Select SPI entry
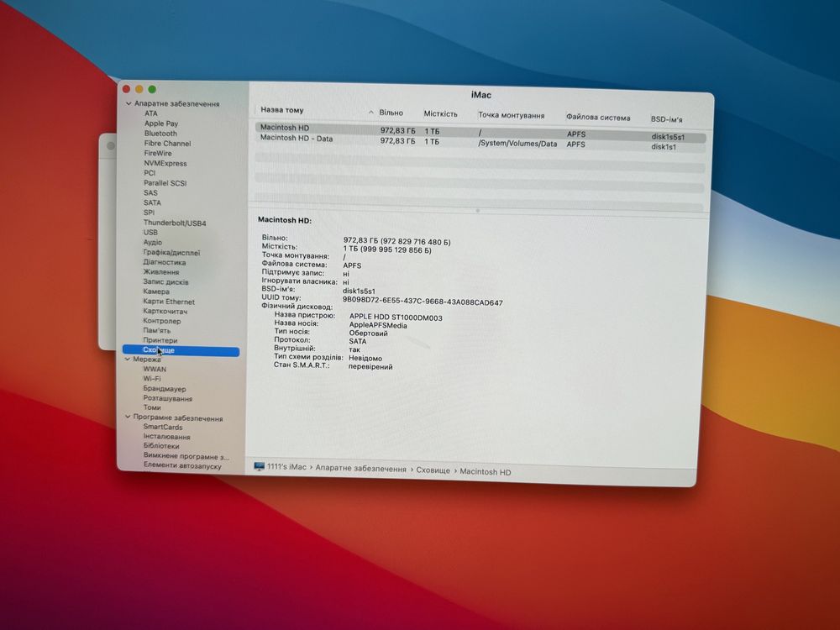840x630 pixels. point(149,213)
